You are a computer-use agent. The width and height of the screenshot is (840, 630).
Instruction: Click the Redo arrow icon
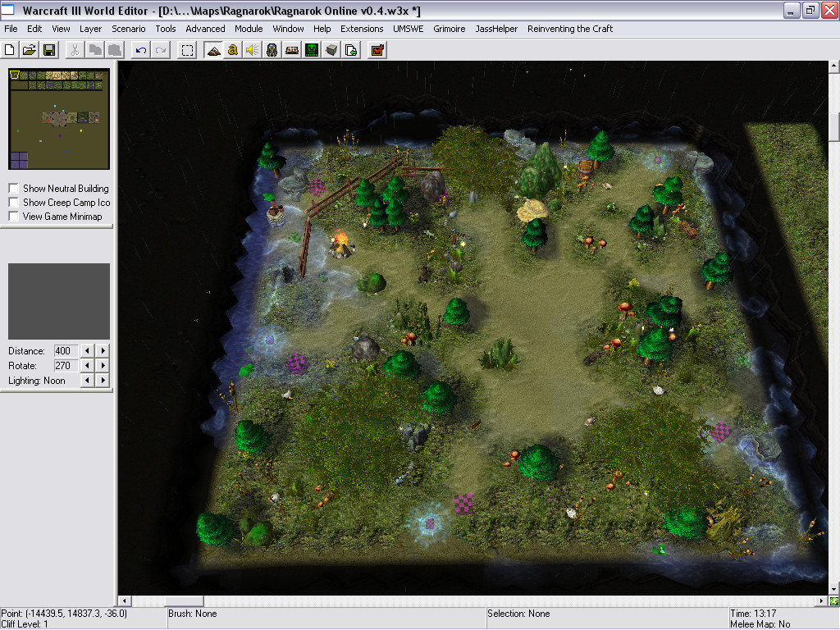click(x=160, y=50)
